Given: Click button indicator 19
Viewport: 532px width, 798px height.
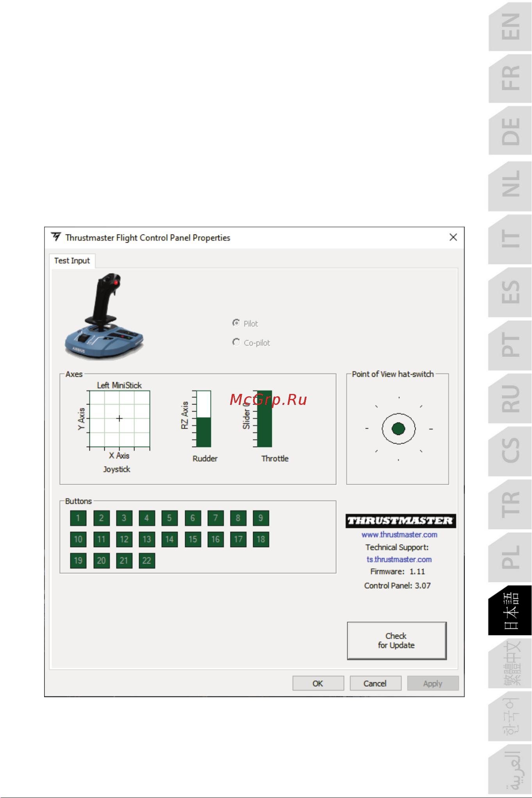Looking at the screenshot, I should point(78,561).
